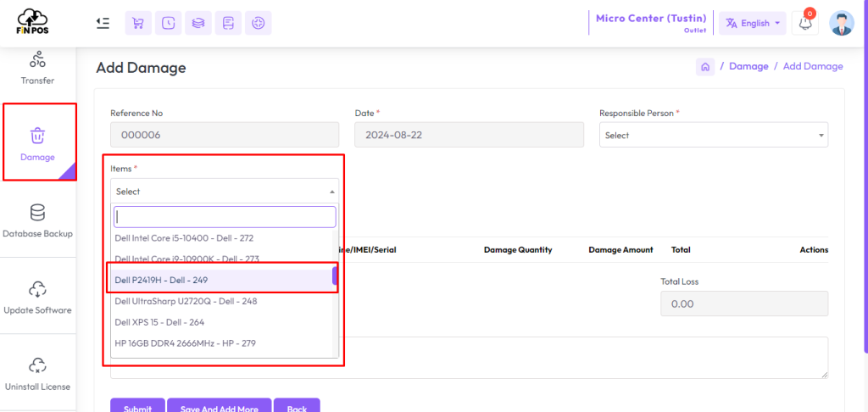Click the items list scrollbar thumb

coord(335,276)
